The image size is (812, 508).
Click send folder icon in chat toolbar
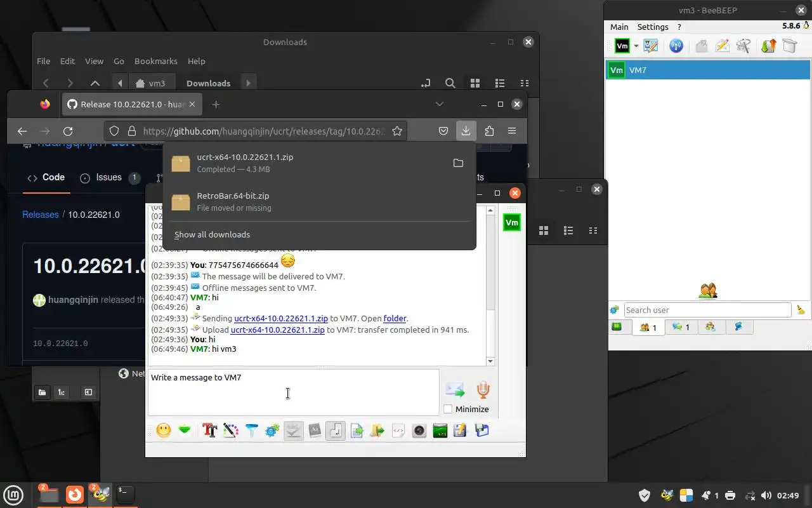(377, 431)
